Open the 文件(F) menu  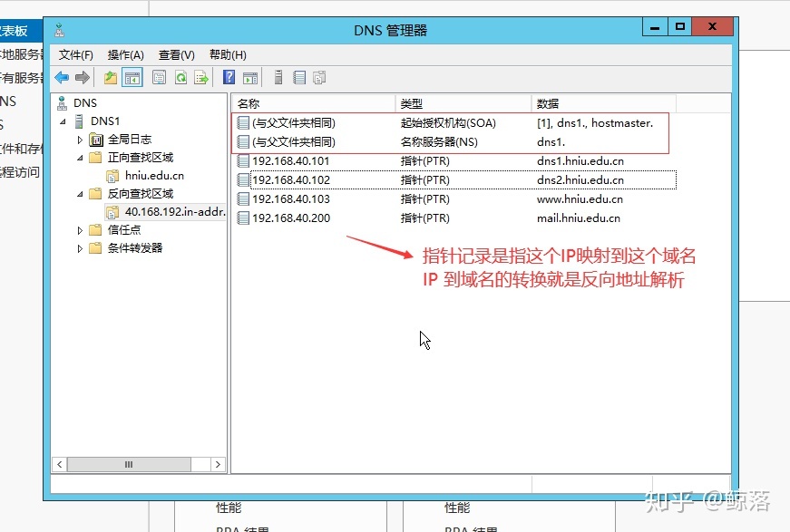[76, 55]
